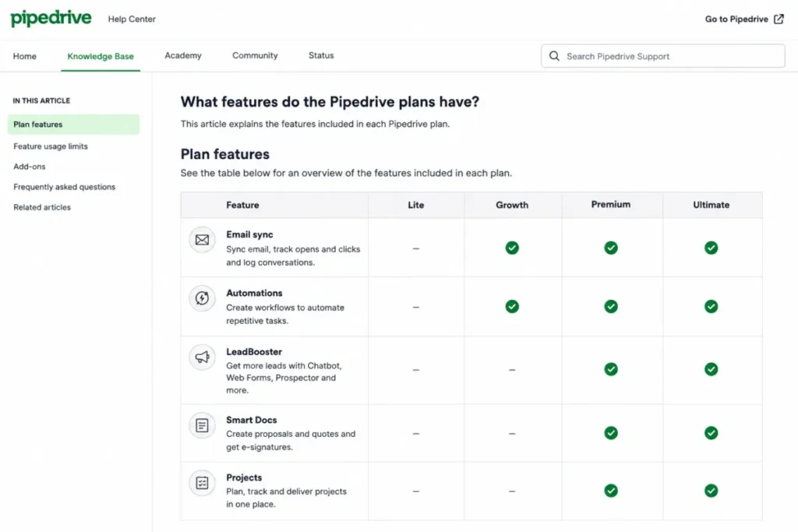This screenshot has height=532, width=798.
Task: Focus the Search Pipedrive Support field
Action: point(662,56)
